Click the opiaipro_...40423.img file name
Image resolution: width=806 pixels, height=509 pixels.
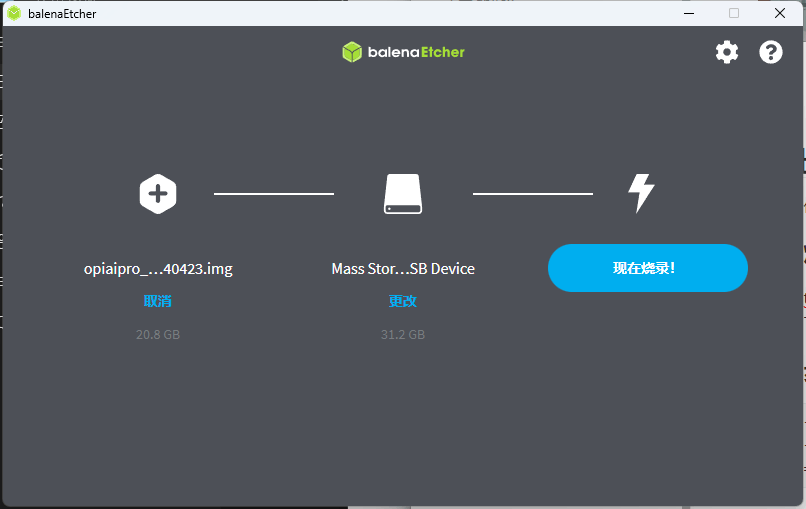point(158,269)
